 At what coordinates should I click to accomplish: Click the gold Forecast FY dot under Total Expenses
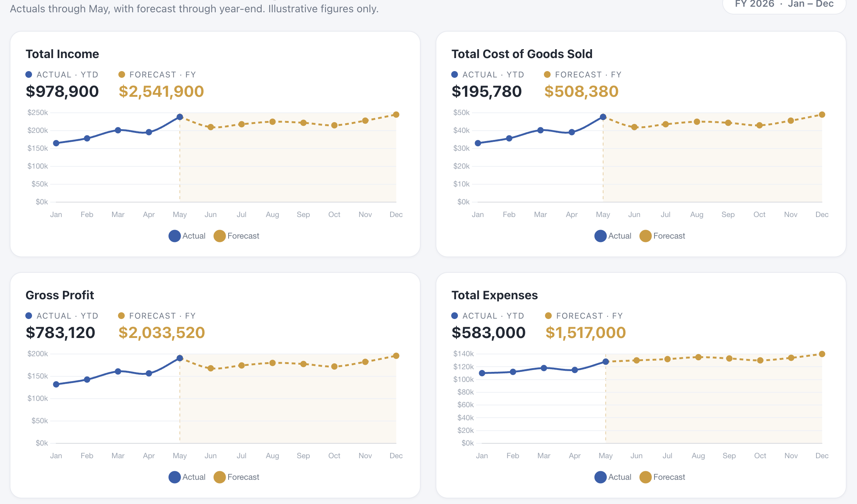tap(548, 316)
